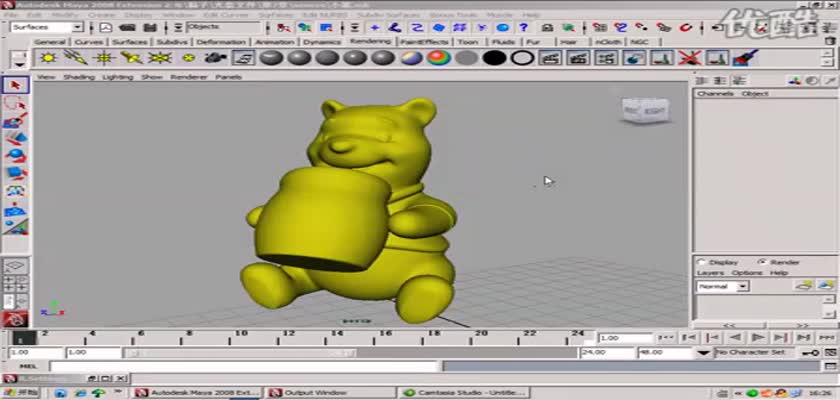The height and width of the screenshot is (400, 840).
Task: Switch to single perspective view layout
Action: coord(15,266)
